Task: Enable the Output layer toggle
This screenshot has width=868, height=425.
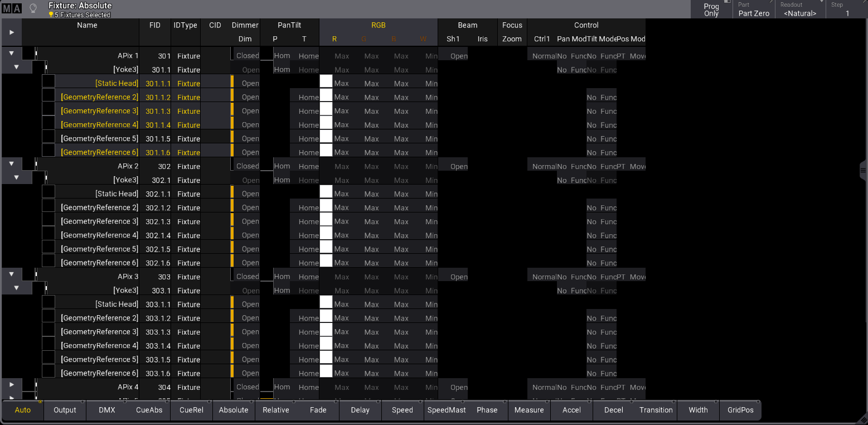Action: [65, 410]
